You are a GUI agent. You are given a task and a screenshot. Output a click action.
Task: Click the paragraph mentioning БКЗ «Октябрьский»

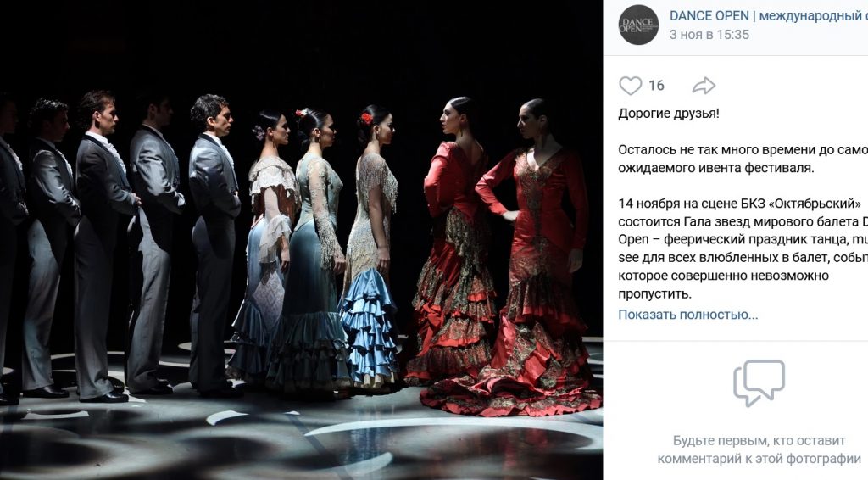click(x=743, y=248)
